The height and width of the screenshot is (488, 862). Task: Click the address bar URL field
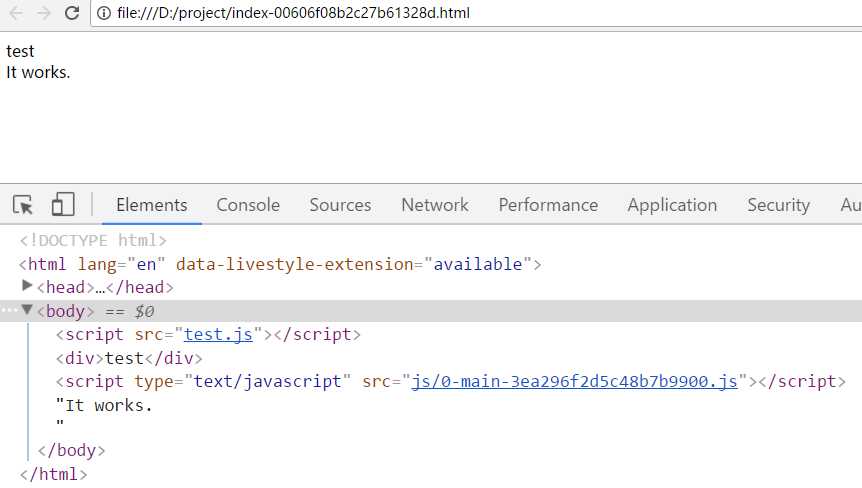[x=400, y=13]
